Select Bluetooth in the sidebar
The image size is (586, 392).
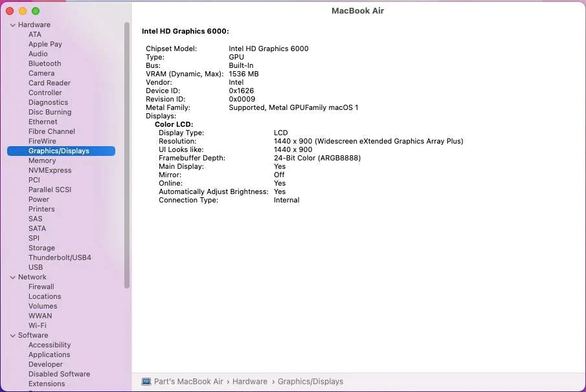tap(44, 63)
